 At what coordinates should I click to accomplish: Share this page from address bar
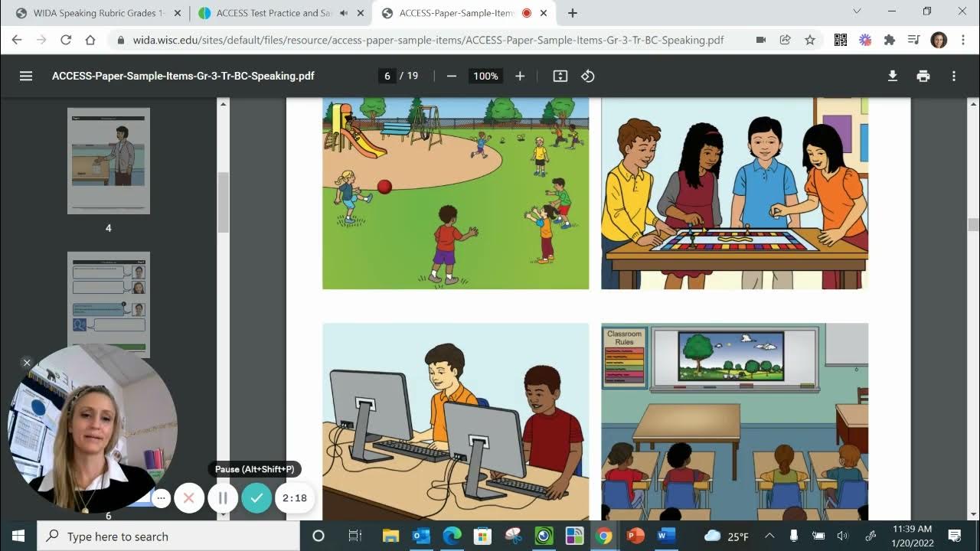pyautogui.click(x=786, y=40)
